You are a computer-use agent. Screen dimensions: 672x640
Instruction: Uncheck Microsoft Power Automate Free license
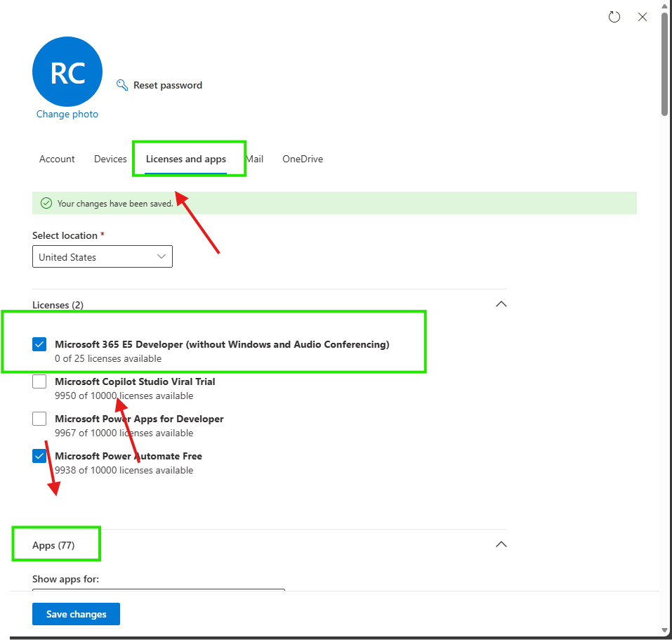39,456
